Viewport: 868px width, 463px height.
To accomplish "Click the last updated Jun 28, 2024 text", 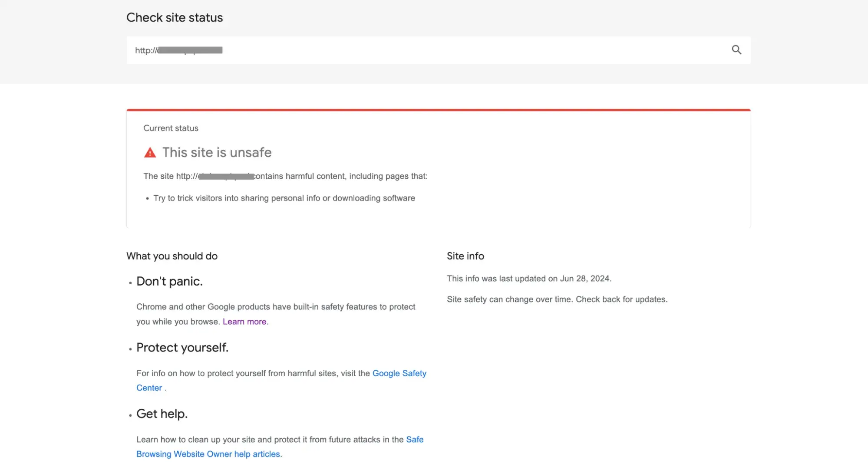I will point(529,279).
